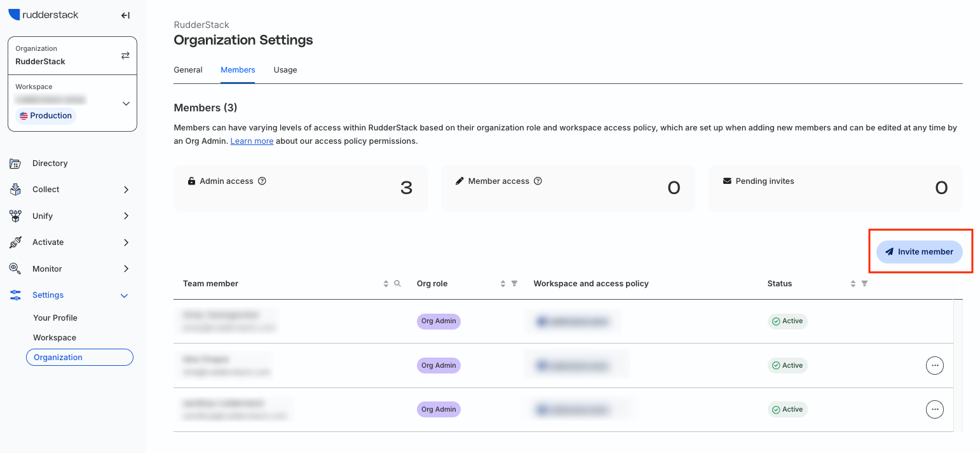
Task: Click the Monitor magnifier icon
Action: point(15,269)
